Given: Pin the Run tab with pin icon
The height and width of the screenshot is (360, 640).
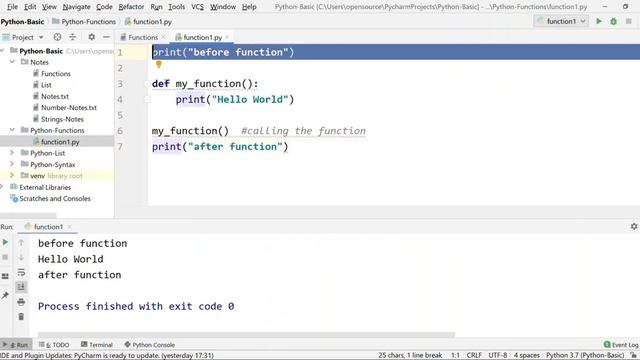Looking at the screenshot, I should coord(5,295).
